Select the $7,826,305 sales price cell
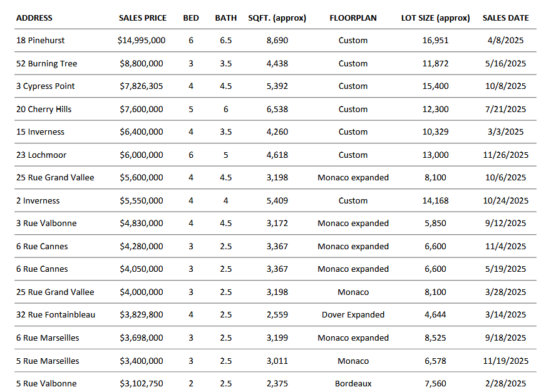 click(142, 86)
